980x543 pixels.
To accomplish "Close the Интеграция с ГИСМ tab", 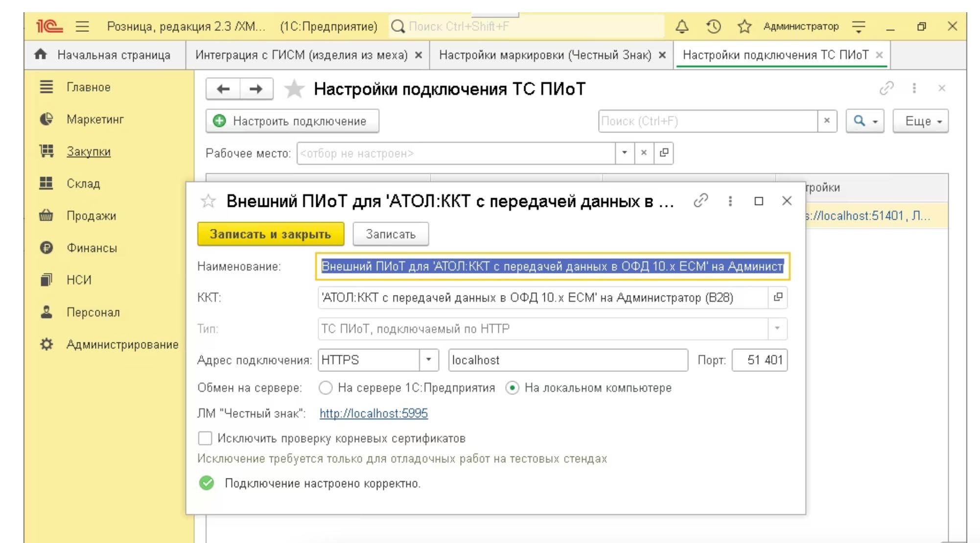I will tap(419, 55).
